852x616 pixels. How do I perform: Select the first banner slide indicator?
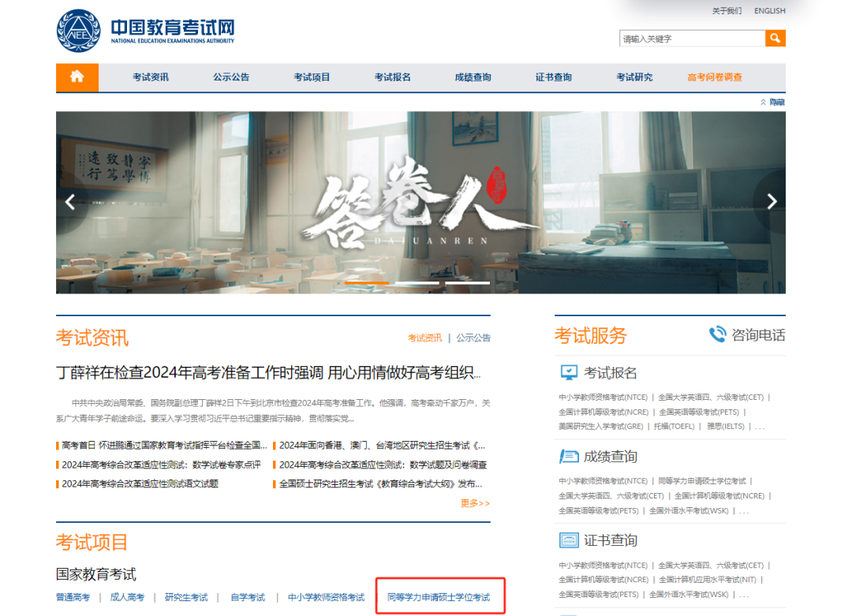[x=367, y=283]
